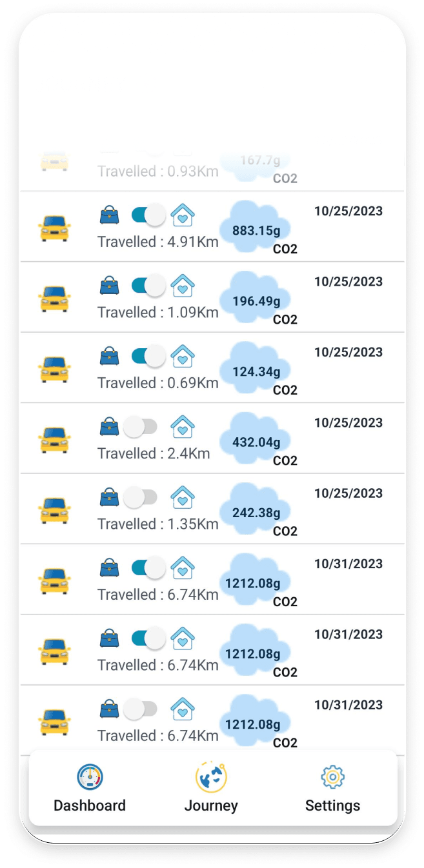Select the Travelled : 2.4Km text

pos(154,453)
